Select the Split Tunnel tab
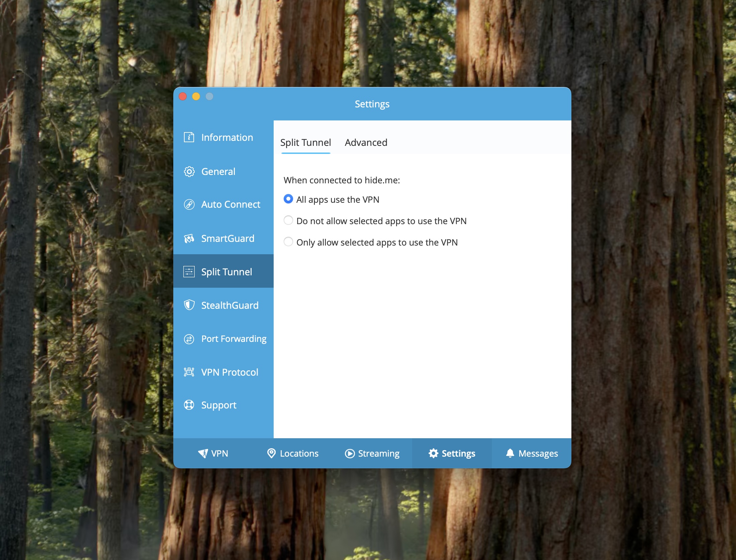 tap(305, 143)
